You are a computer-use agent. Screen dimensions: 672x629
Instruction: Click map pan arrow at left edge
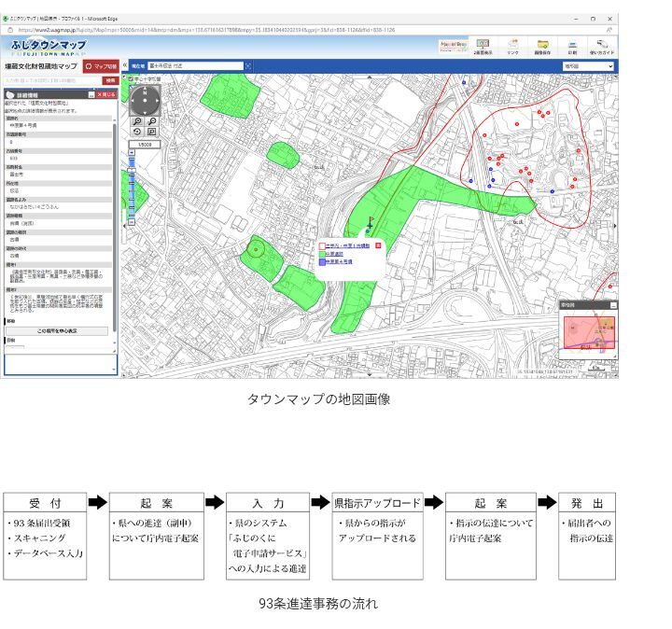click(x=124, y=226)
